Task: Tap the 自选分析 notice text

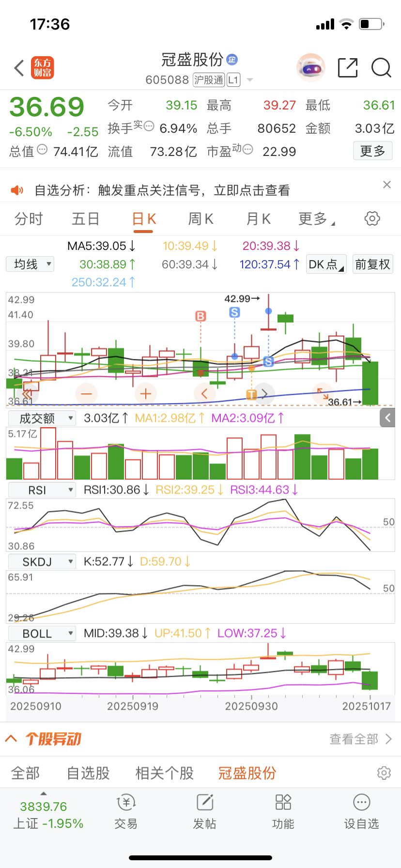Action: point(162,190)
